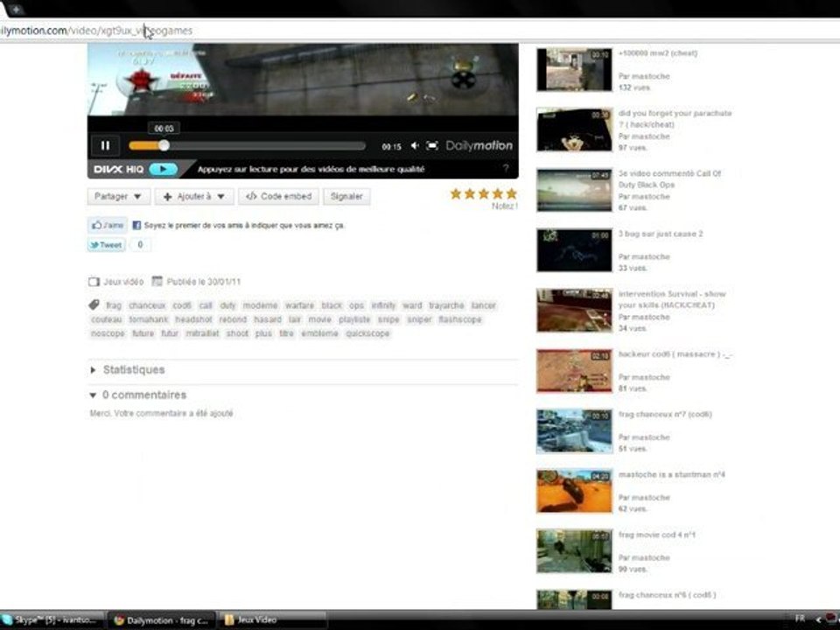Click the video progress slider handle

point(164,146)
